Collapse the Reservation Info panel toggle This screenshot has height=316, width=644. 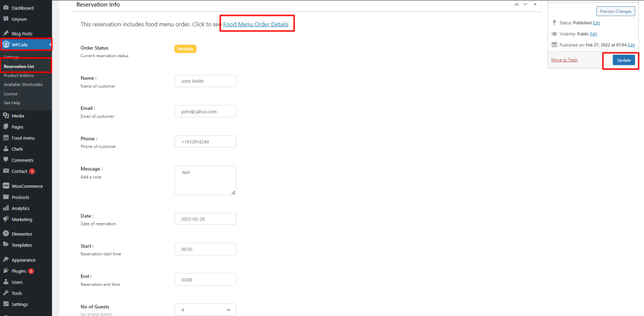pyautogui.click(x=535, y=4)
